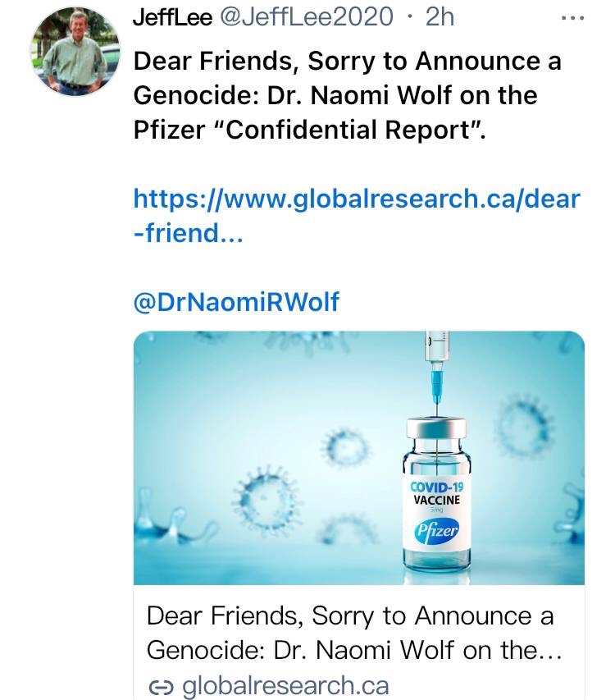
Task: Click the 2h tweet timestamp
Action: point(440,18)
